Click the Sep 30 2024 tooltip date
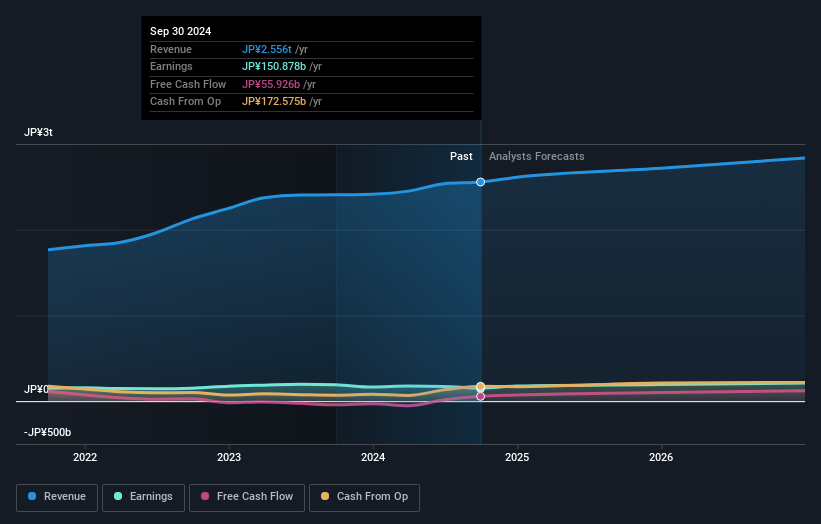821x524 pixels. tap(181, 31)
